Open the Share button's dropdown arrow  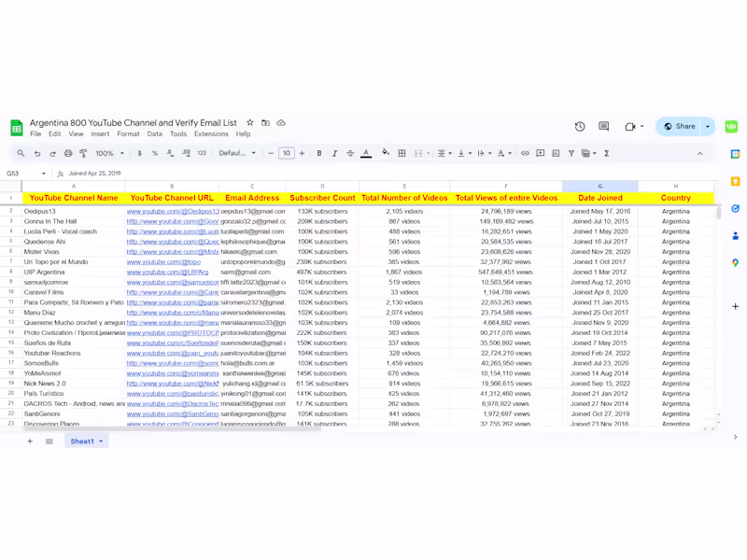click(x=708, y=127)
